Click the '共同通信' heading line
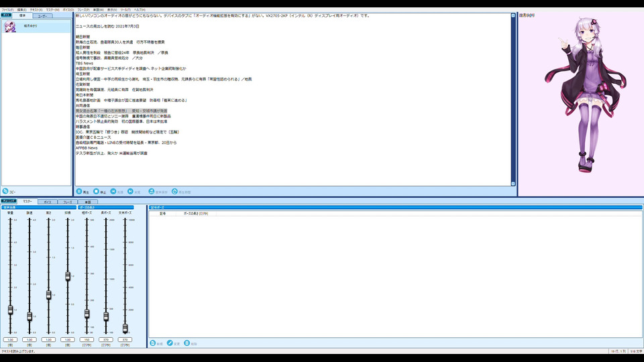644x362 pixels. click(x=83, y=105)
